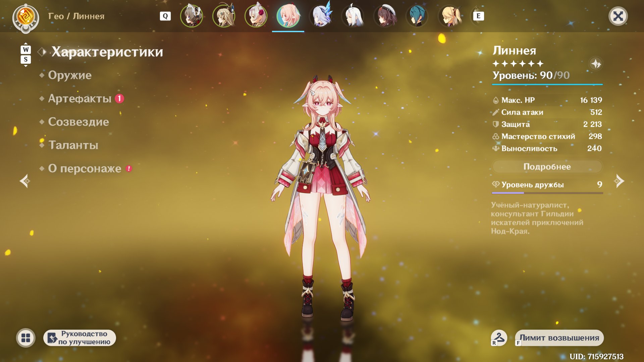Click the Защита stat row
Viewport: 644px width, 362px height.
547,124
